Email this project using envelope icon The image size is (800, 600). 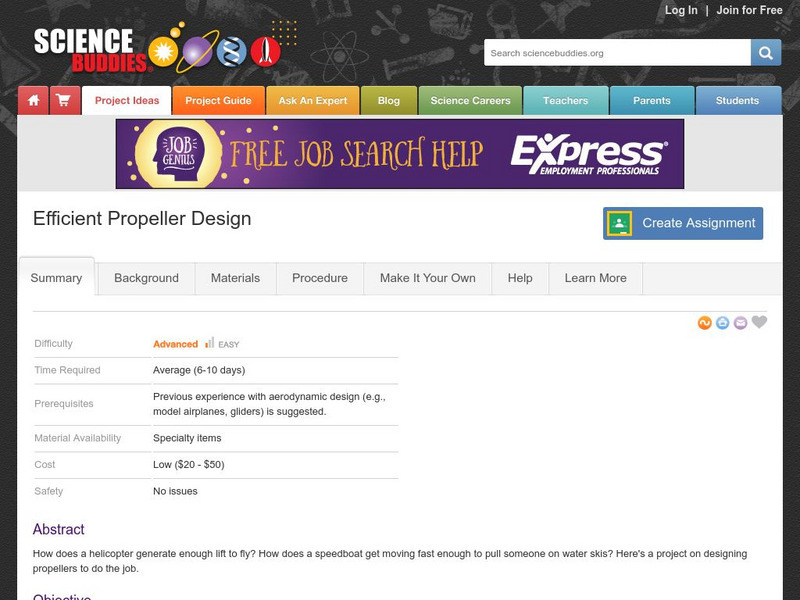point(740,323)
